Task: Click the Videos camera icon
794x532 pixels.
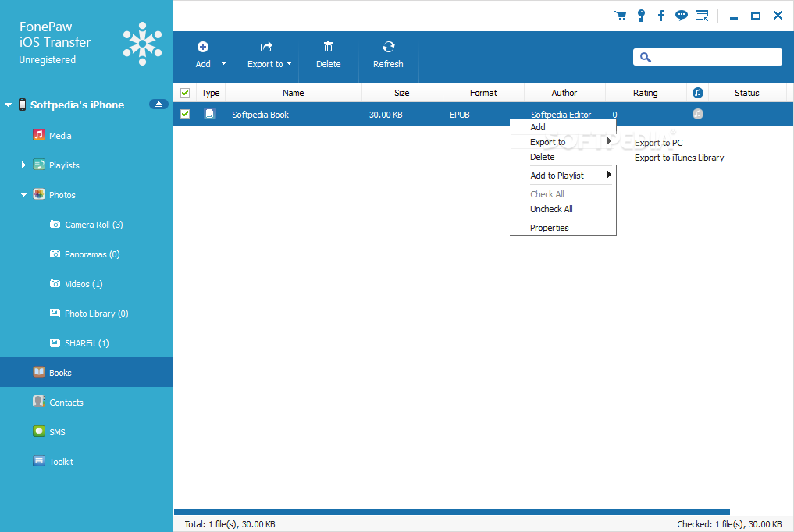Action: click(x=55, y=284)
